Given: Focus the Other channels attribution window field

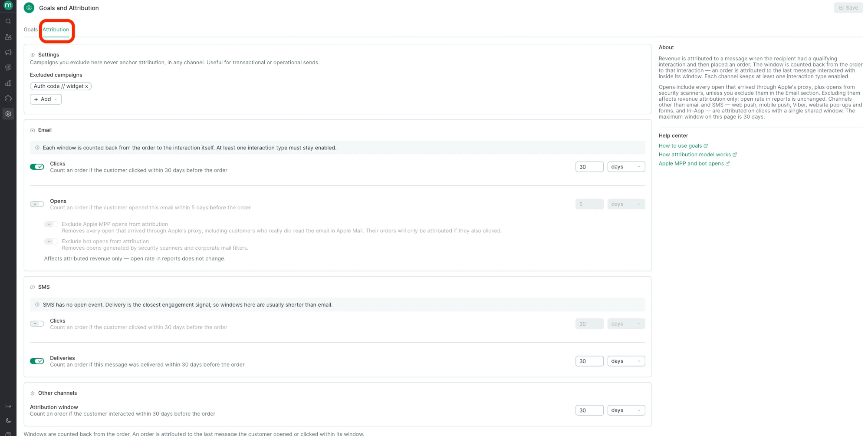Looking at the screenshot, I should point(589,410).
